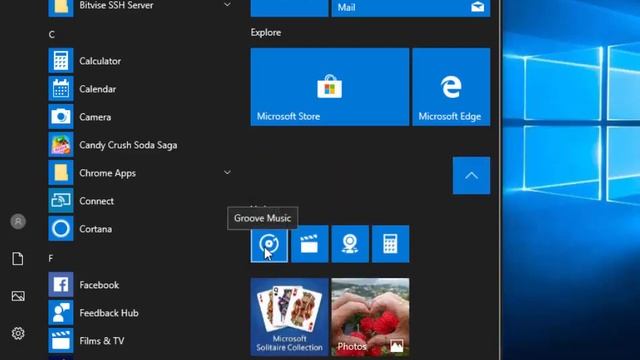Open the Mail tile
The image size is (640, 360).
click(x=411, y=8)
